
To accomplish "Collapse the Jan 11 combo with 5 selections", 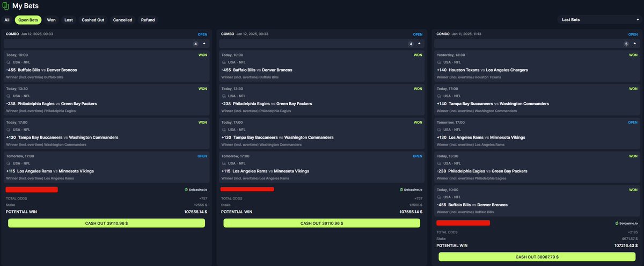I will coord(634,44).
